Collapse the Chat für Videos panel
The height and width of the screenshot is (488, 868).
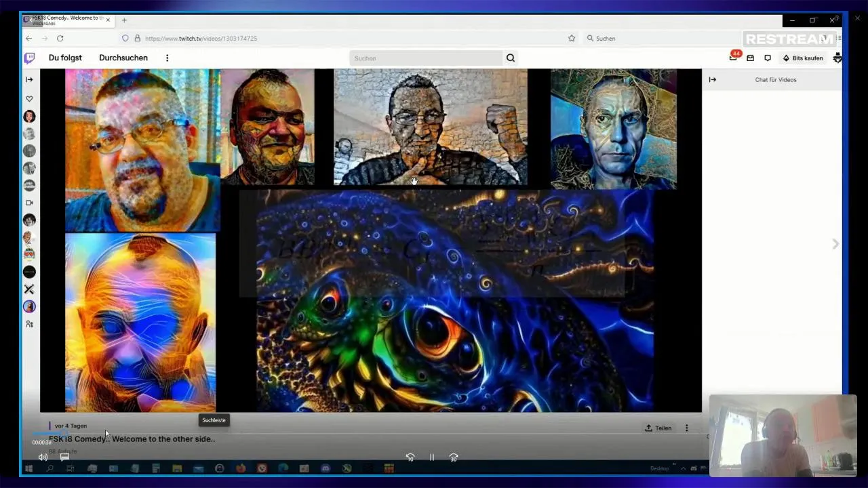(713, 79)
